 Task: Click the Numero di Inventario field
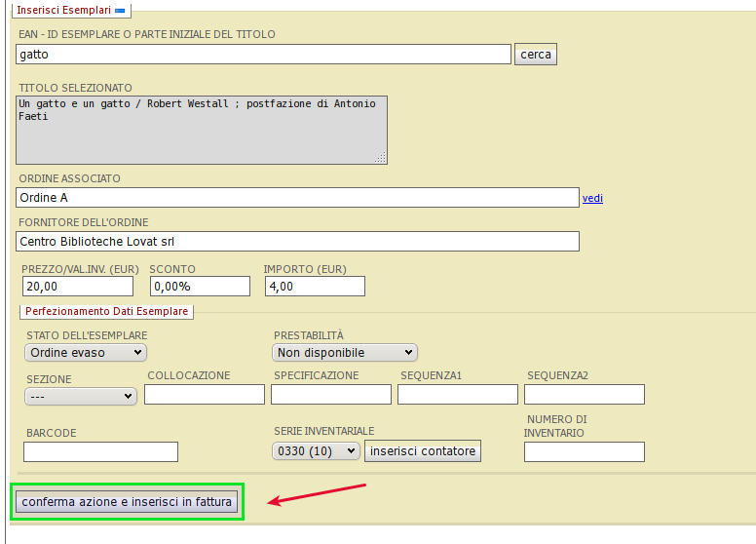(x=584, y=451)
